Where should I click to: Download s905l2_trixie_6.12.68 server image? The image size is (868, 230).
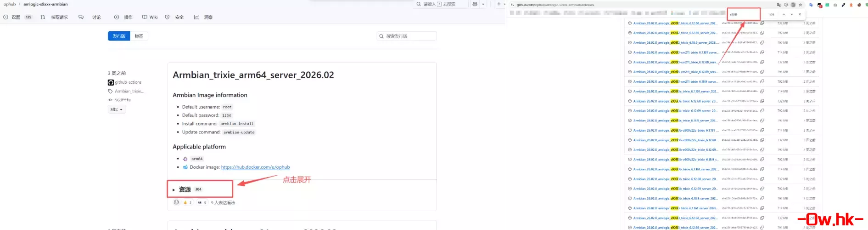point(675,23)
